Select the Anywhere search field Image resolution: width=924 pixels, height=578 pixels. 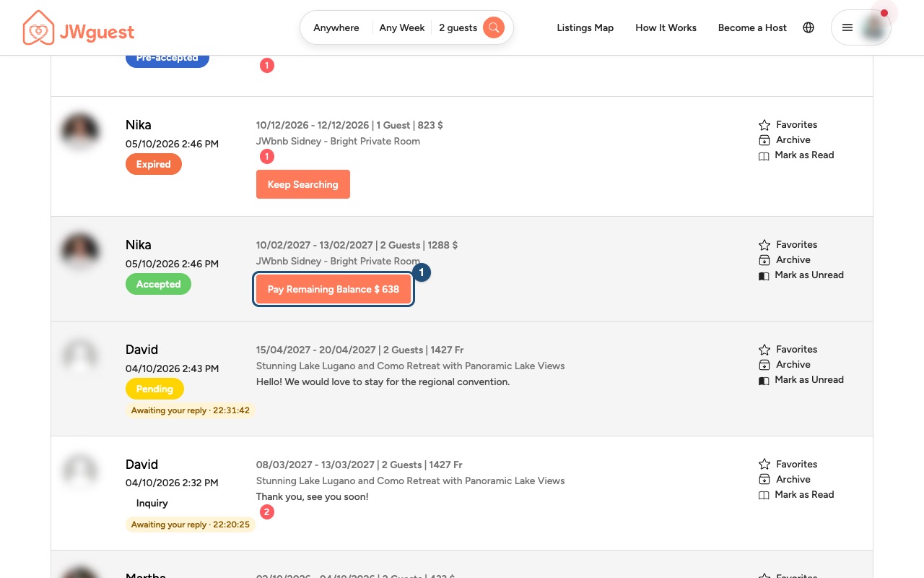pos(336,27)
